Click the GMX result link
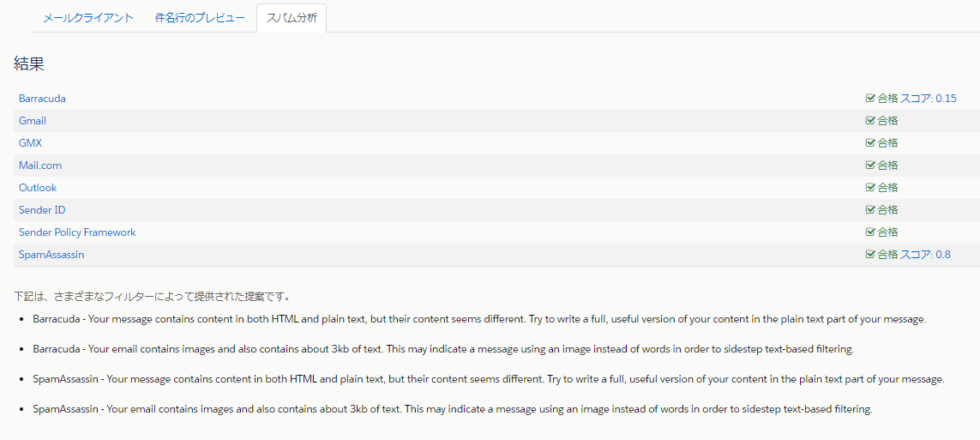 (x=30, y=143)
